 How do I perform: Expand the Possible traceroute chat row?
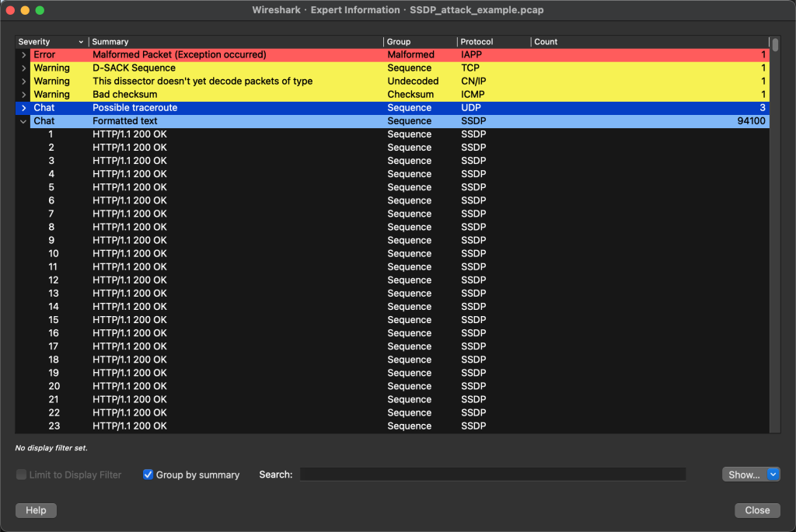click(23, 107)
